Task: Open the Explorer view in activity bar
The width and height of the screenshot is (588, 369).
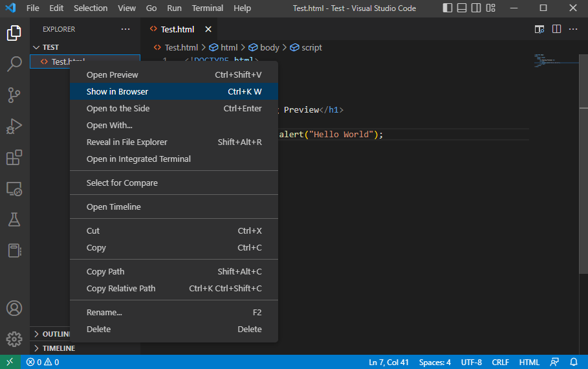Action: (x=14, y=33)
